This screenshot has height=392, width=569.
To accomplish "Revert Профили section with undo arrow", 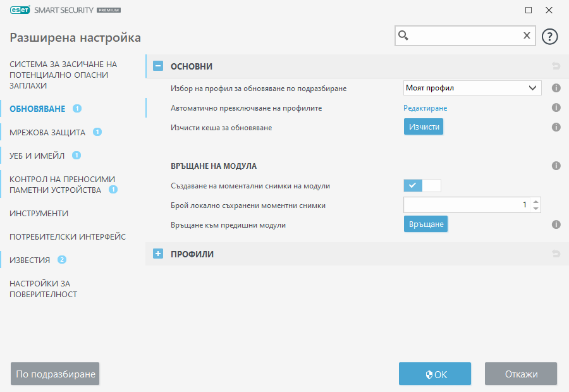I will point(556,254).
